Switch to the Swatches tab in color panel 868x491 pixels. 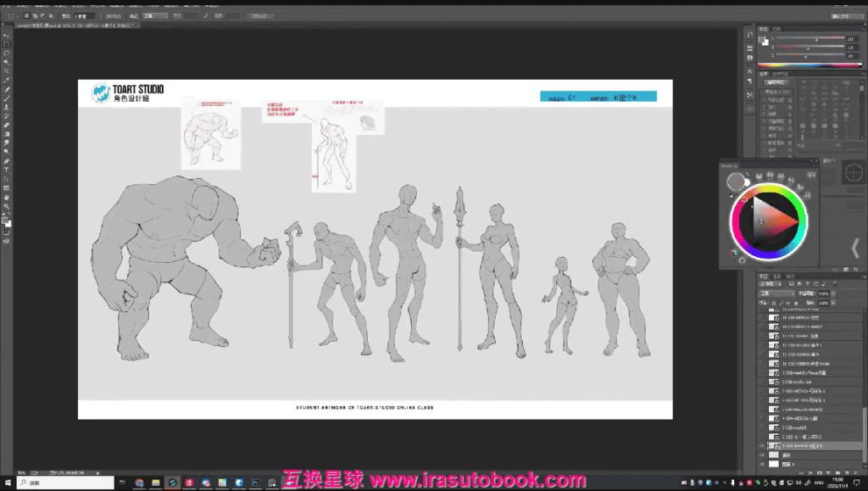[776, 30]
